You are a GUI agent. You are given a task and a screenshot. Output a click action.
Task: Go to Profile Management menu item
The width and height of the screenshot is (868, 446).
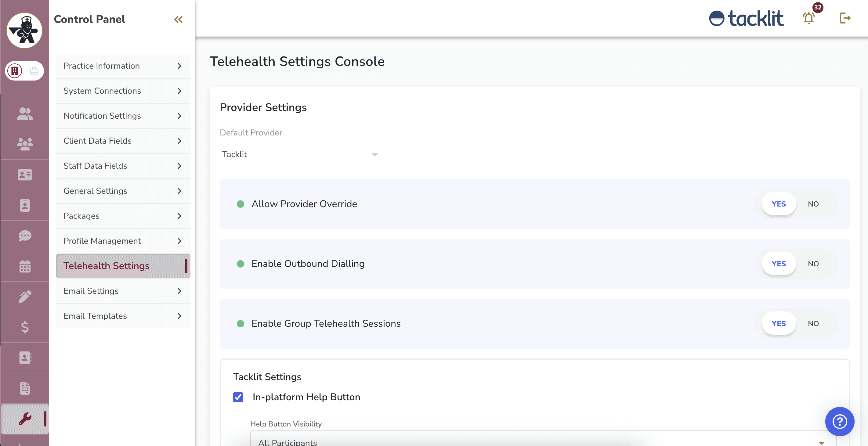123,241
